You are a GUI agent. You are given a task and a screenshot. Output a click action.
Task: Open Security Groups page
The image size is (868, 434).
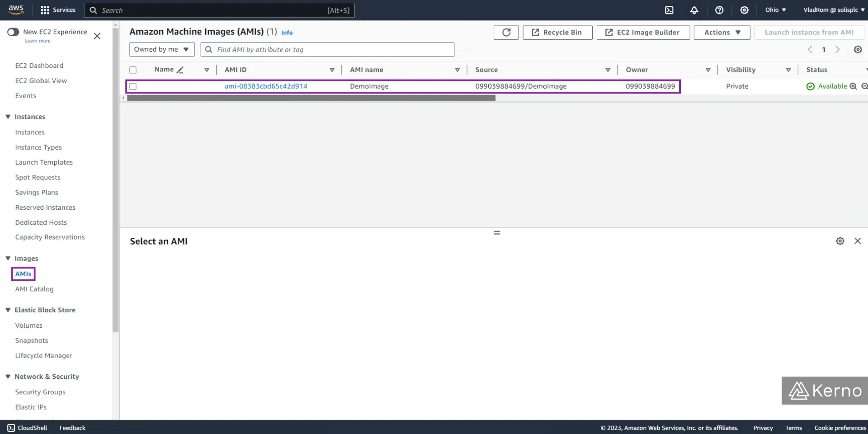40,392
